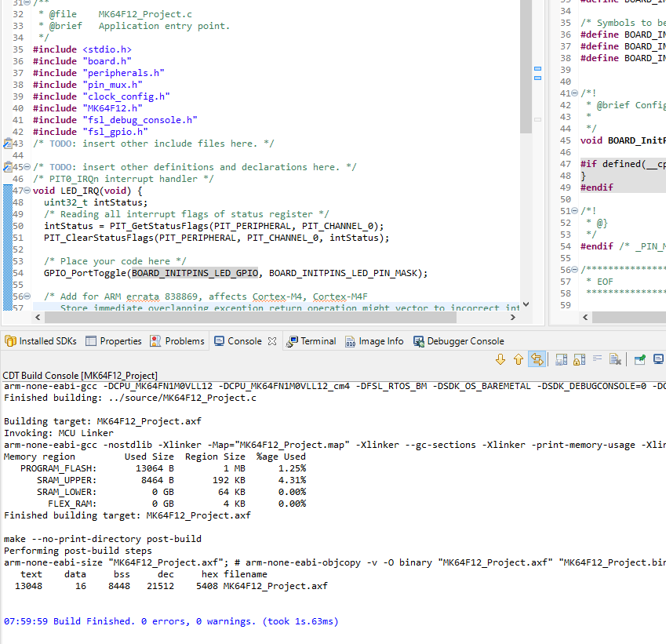Click the <stdio.h> include on line 35
This screenshot has width=666, height=644.
107,49
